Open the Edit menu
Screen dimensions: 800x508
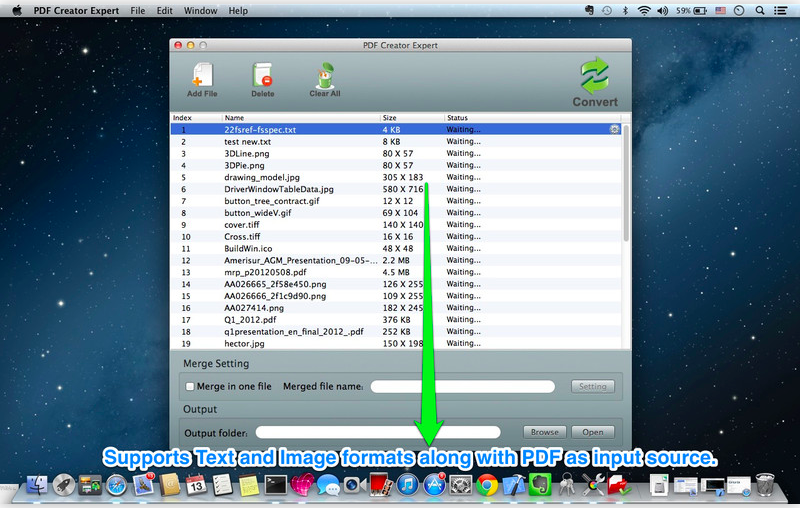[164, 10]
